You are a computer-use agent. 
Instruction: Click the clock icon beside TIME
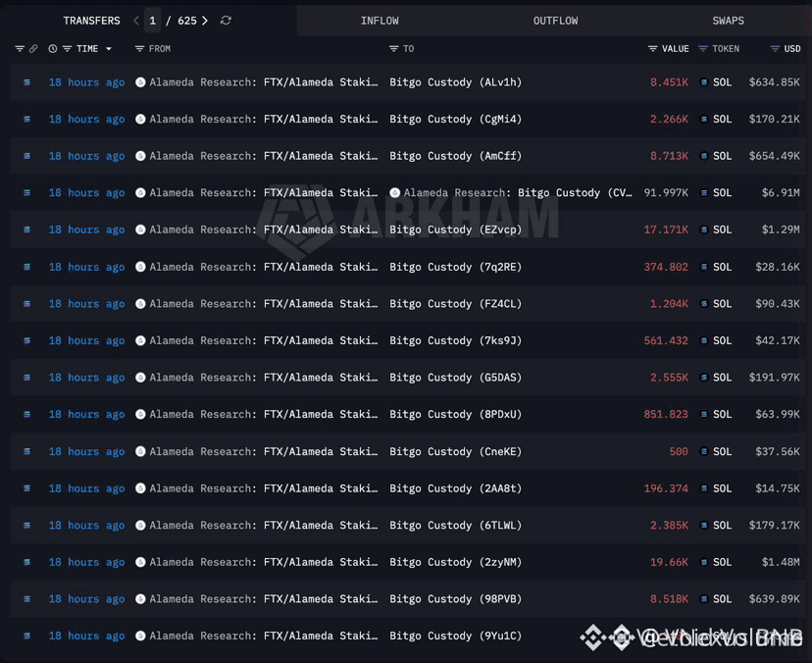pyautogui.click(x=53, y=49)
